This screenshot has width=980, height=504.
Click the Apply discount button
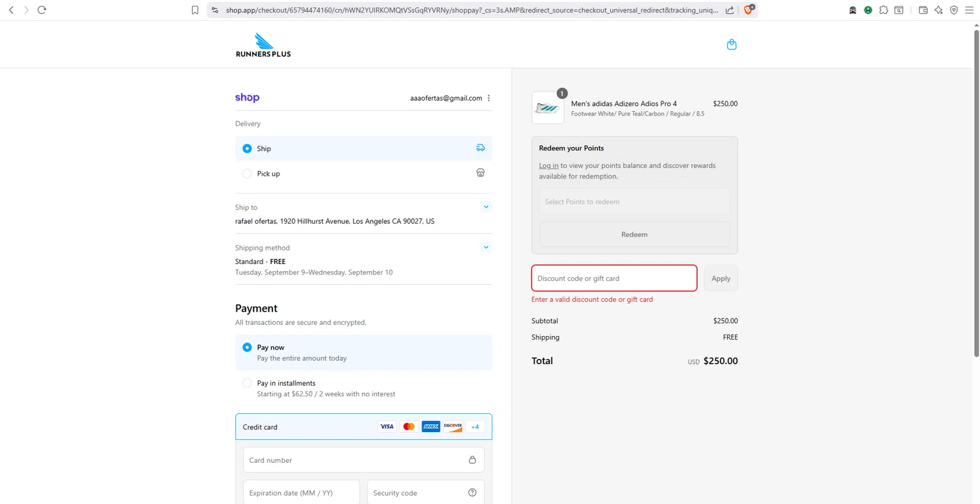[721, 278]
